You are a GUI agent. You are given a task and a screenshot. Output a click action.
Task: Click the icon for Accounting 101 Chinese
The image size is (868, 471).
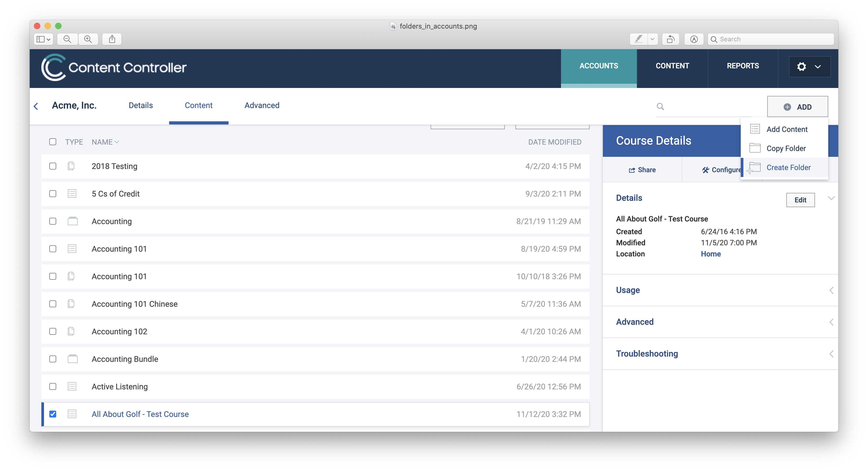coord(71,303)
